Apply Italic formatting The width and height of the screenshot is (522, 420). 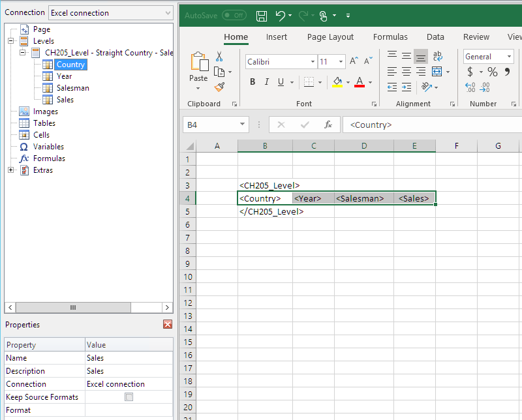[x=266, y=82]
